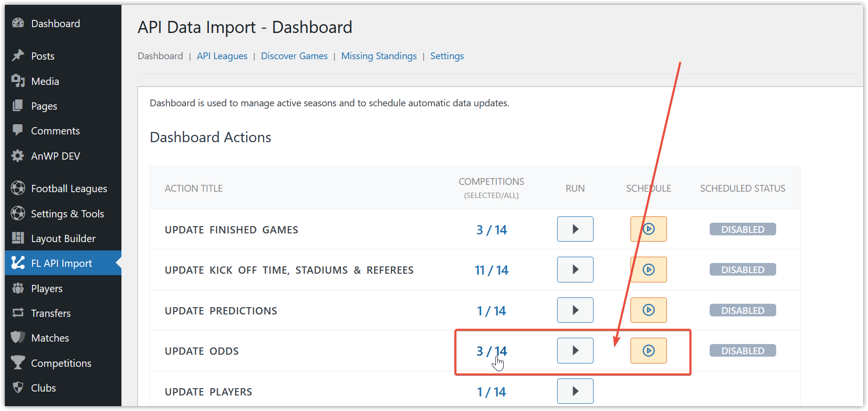This screenshot has height=411, width=868.
Task: Run Update Kick Off Time action
Action: (575, 269)
